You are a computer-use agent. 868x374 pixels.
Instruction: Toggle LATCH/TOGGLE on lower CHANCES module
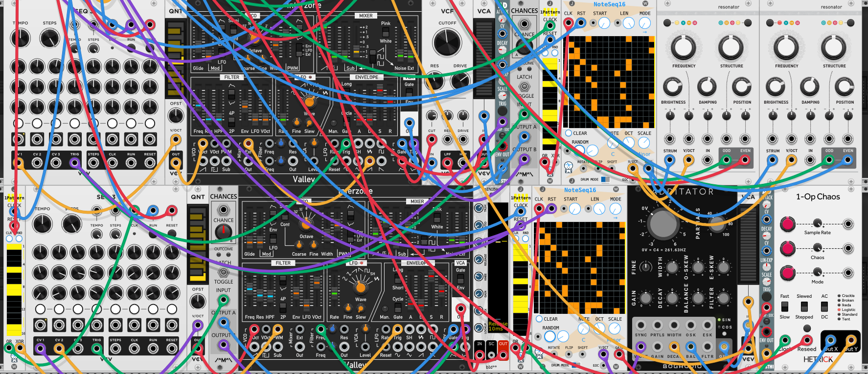click(x=224, y=272)
